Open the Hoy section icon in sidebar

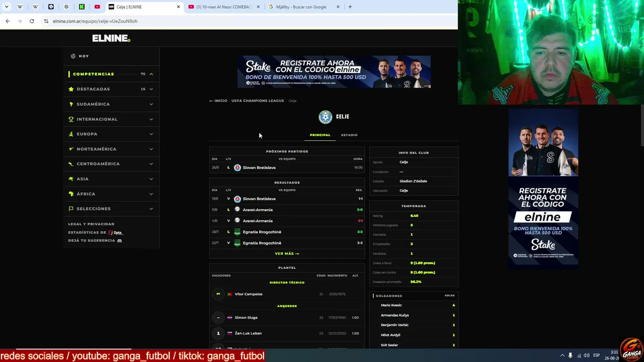coord(73,56)
